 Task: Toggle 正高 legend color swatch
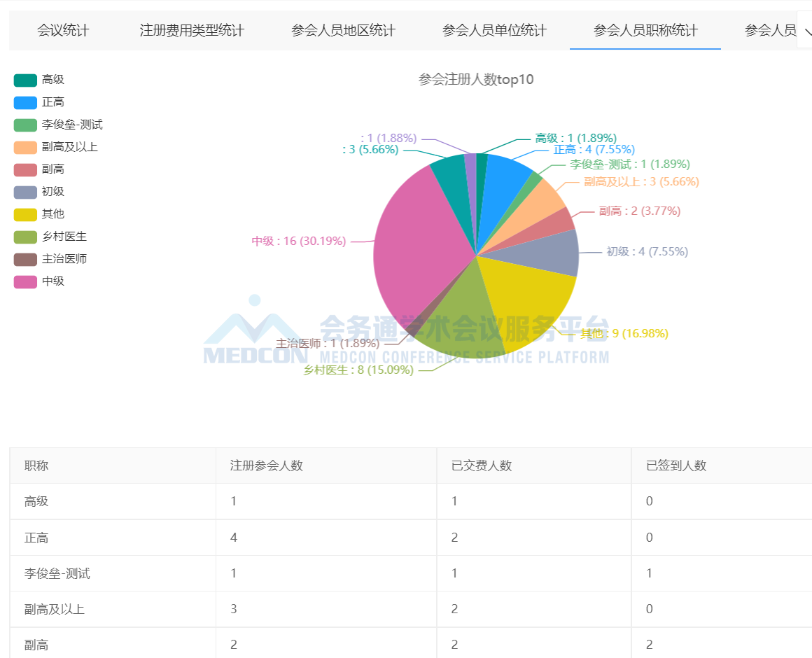(x=25, y=102)
